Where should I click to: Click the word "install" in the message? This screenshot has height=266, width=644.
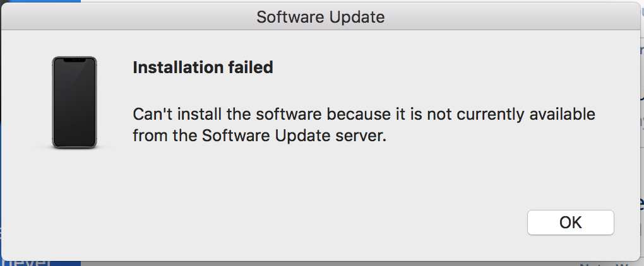click(x=194, y=115)
